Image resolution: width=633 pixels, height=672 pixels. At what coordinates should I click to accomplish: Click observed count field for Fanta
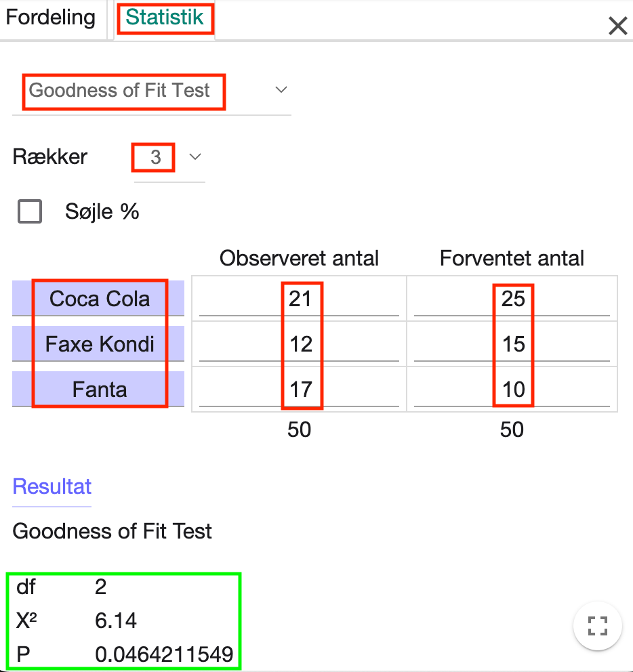300,390
